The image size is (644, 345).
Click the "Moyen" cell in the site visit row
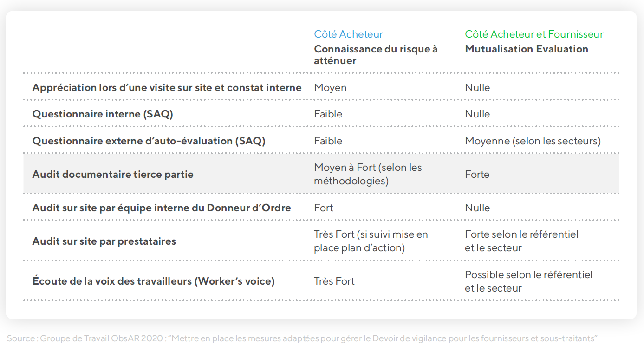[x=330, y=88]
